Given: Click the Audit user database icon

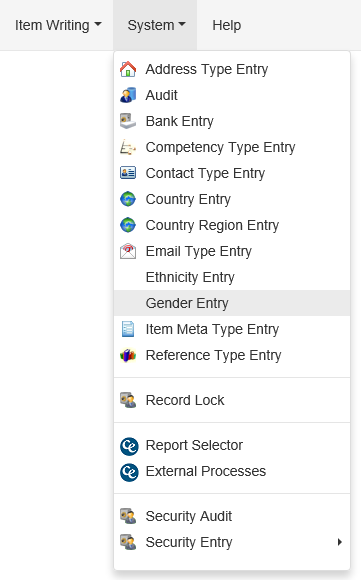Looking at the screenshot, I should point(128,95).
